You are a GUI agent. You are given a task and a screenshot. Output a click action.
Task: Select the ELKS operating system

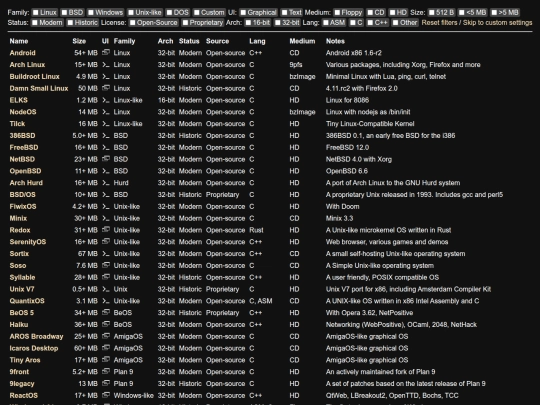pyautogui.click(x=19, y=100)
